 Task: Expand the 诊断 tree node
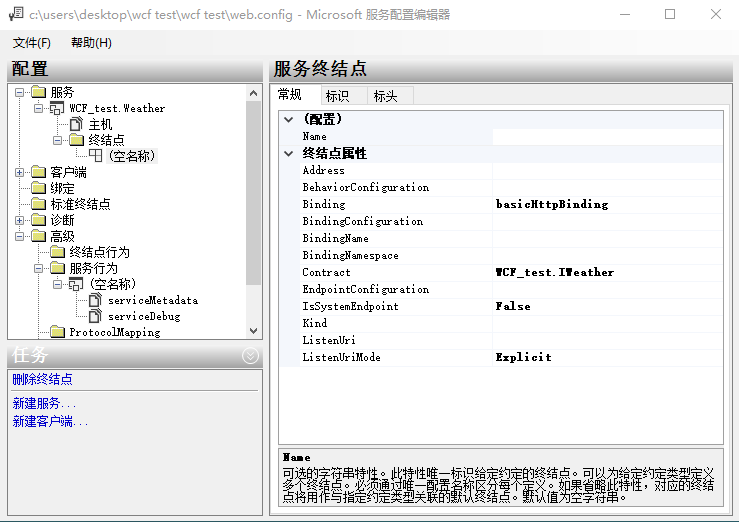pos(19,220)
